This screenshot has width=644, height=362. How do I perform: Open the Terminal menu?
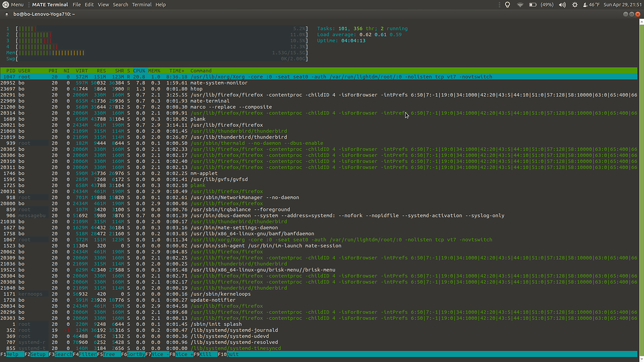[142, 4]
